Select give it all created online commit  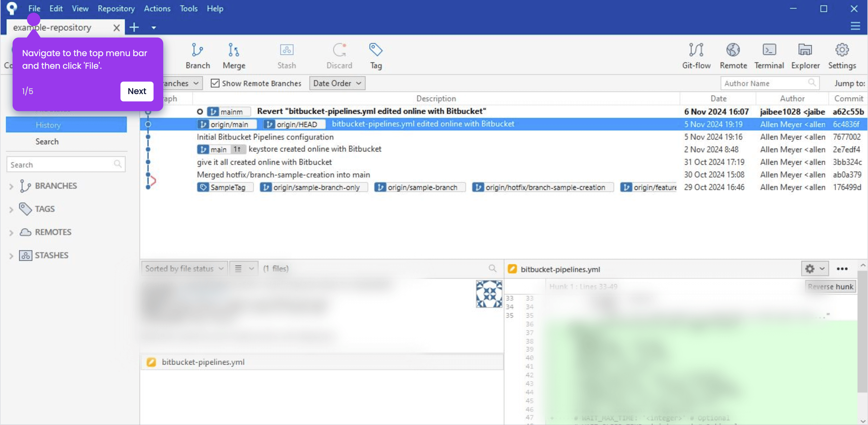click(503, 162)
